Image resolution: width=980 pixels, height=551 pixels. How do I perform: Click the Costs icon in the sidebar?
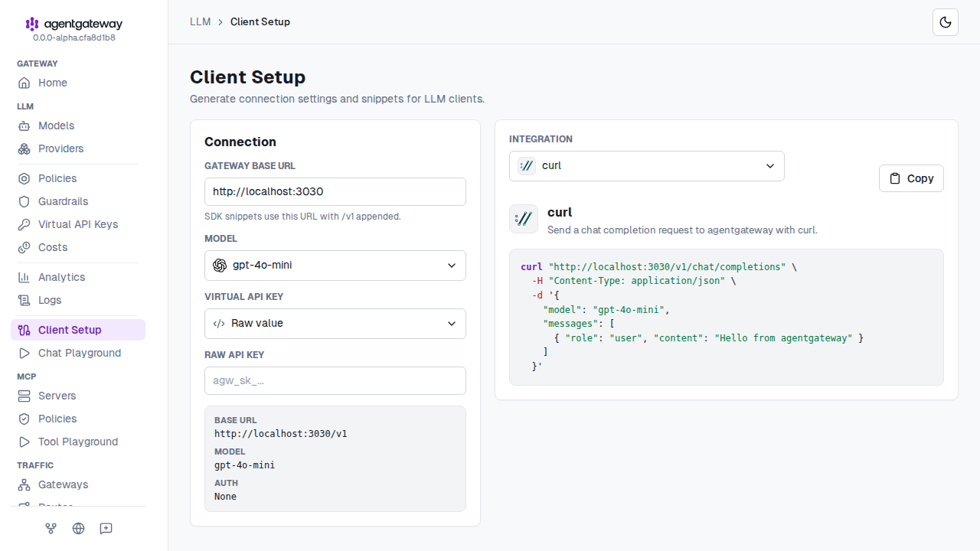pos(24,247)
